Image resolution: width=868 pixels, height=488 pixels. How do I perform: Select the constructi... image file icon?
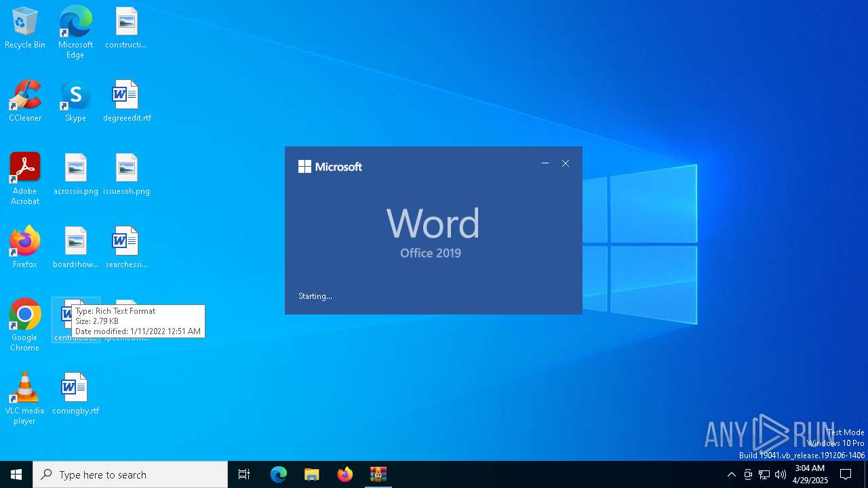(x=126, y=28)
